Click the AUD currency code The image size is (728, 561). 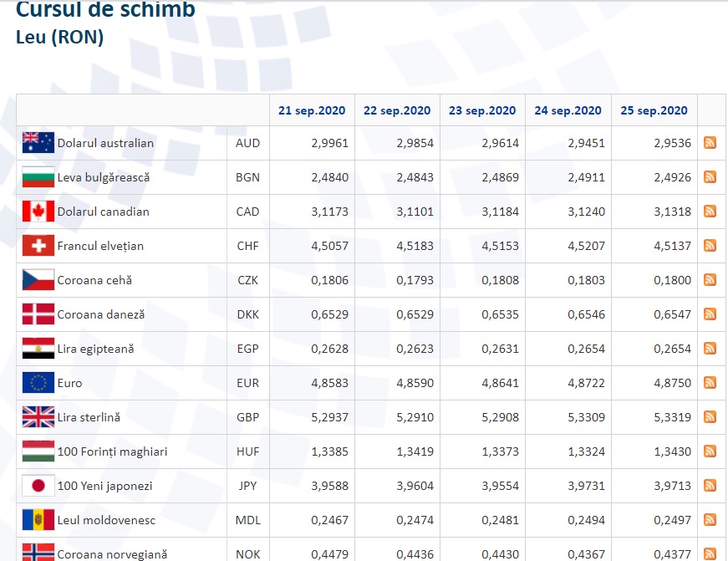[x=248, y=143]
